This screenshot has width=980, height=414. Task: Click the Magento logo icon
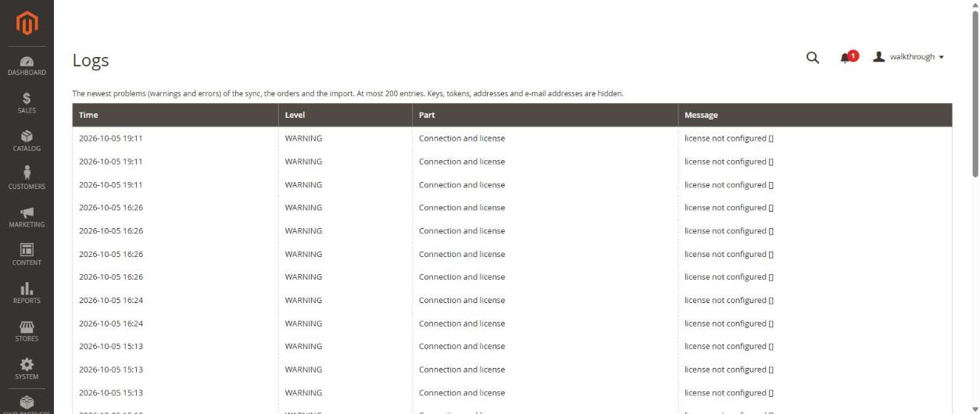[27, 22]
